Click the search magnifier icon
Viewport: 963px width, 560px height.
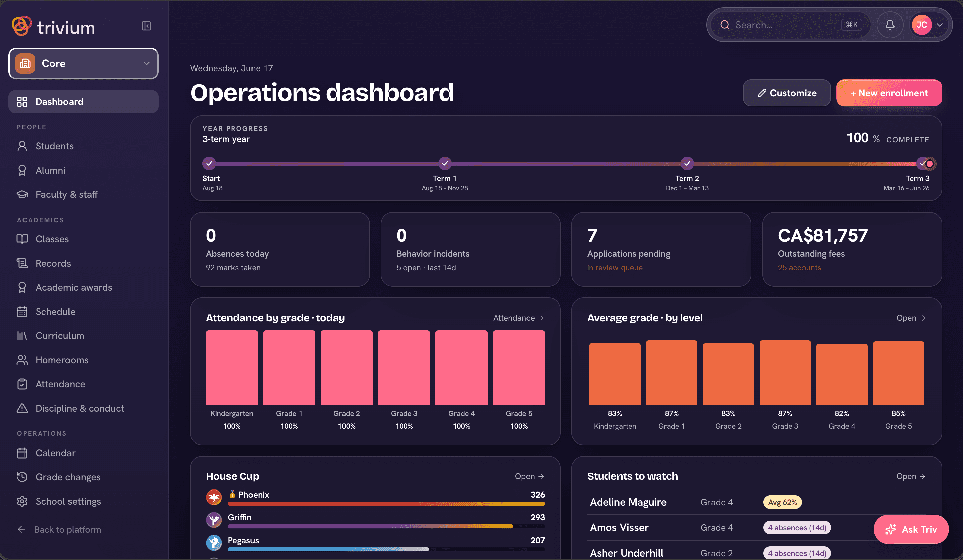point(725,25)
